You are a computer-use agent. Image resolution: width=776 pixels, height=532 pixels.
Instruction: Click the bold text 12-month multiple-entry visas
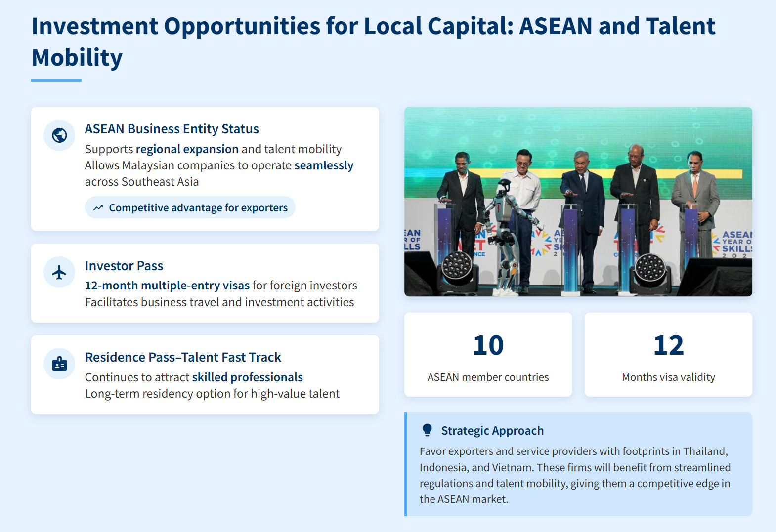coord(168,286)
